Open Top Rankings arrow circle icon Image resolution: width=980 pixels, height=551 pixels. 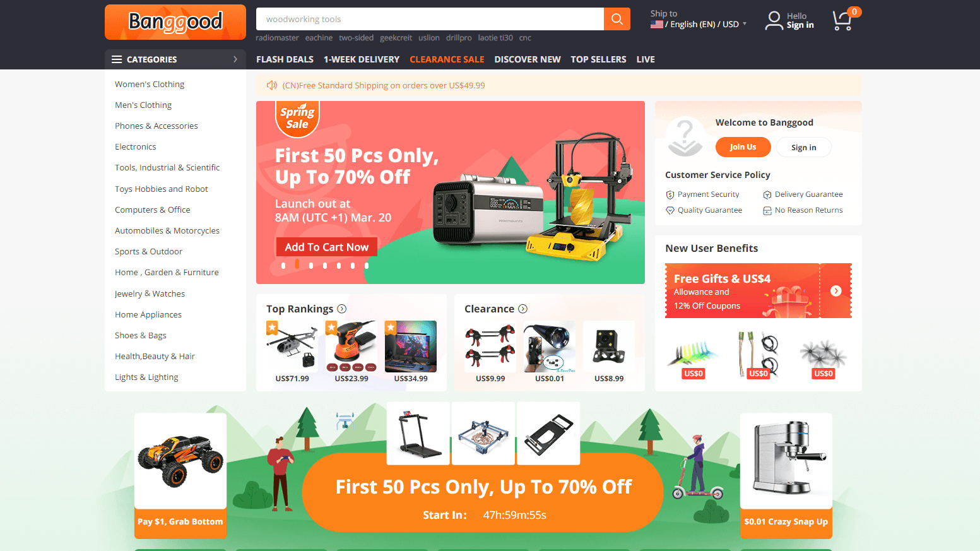(342, 309)
